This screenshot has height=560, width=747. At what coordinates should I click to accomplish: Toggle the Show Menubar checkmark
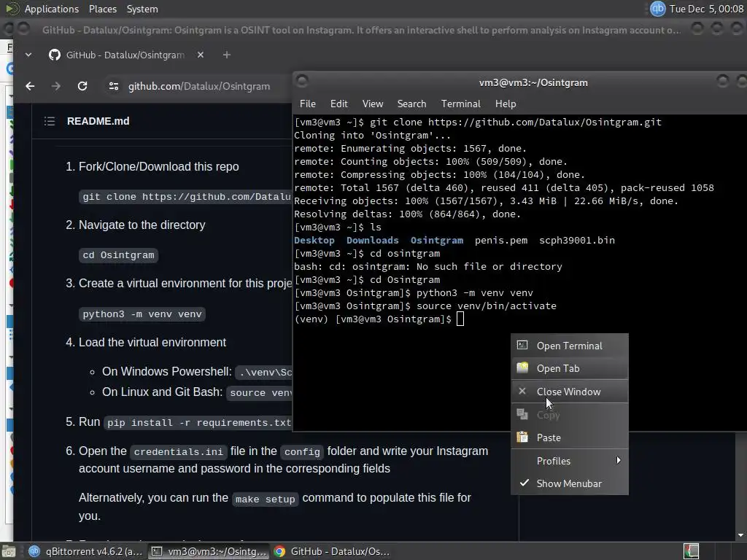[x=570, y=483]
